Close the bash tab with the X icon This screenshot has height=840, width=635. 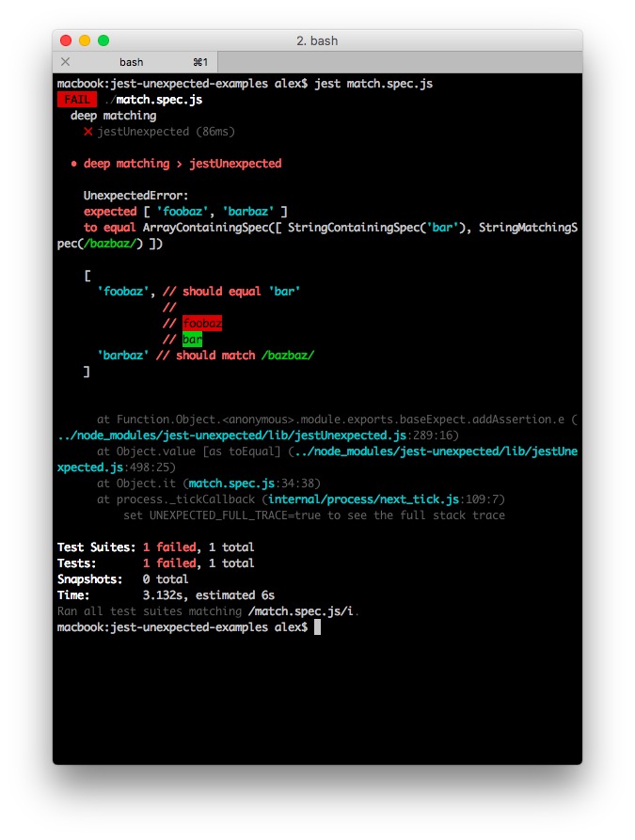point(65,61)
